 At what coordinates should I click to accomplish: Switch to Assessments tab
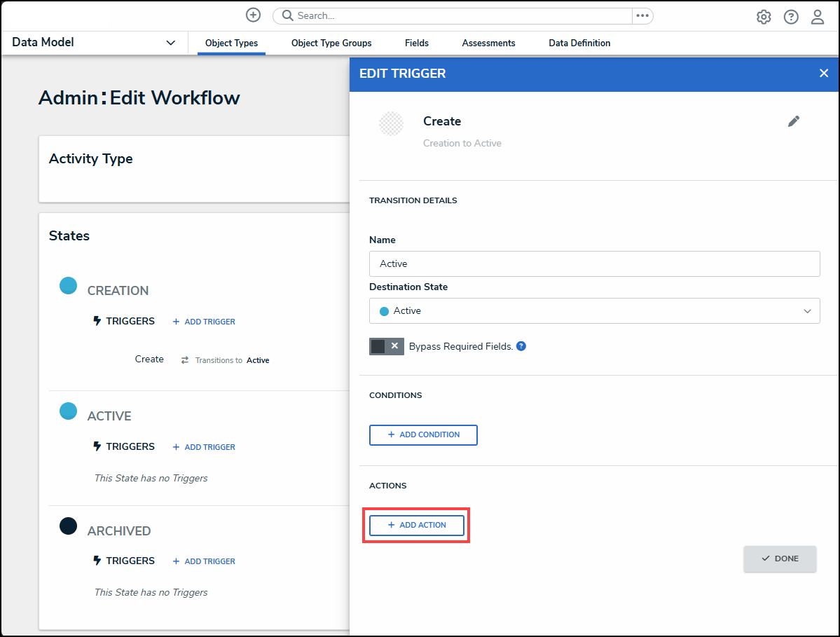tap(488, 43)
